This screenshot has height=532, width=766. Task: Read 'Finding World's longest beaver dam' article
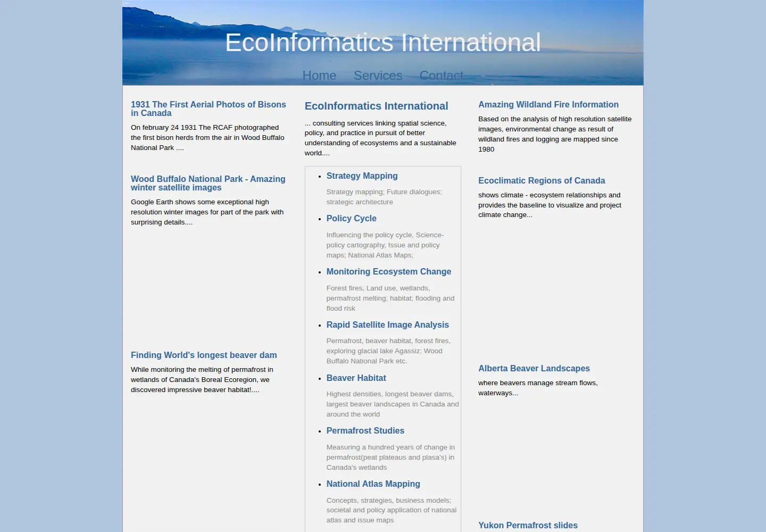tap(204, 355)
